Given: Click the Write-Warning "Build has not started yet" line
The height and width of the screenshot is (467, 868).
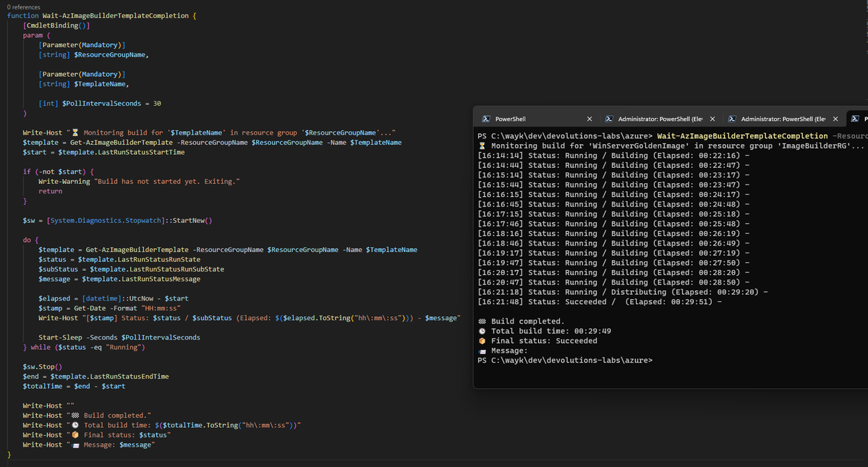Looking at the screenshot, I should pyautogui.click(x=139, y=182).
